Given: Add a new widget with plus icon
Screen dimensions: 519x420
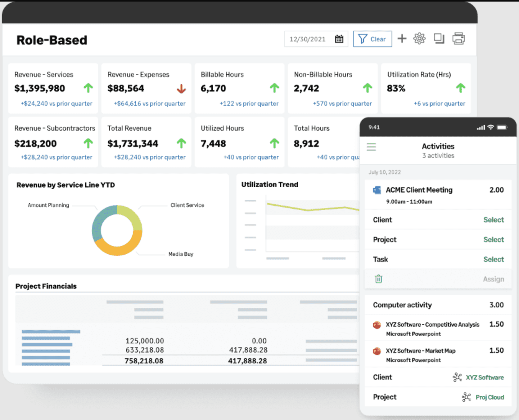Looking at the screenshot, I should click(x=402, y=38).
